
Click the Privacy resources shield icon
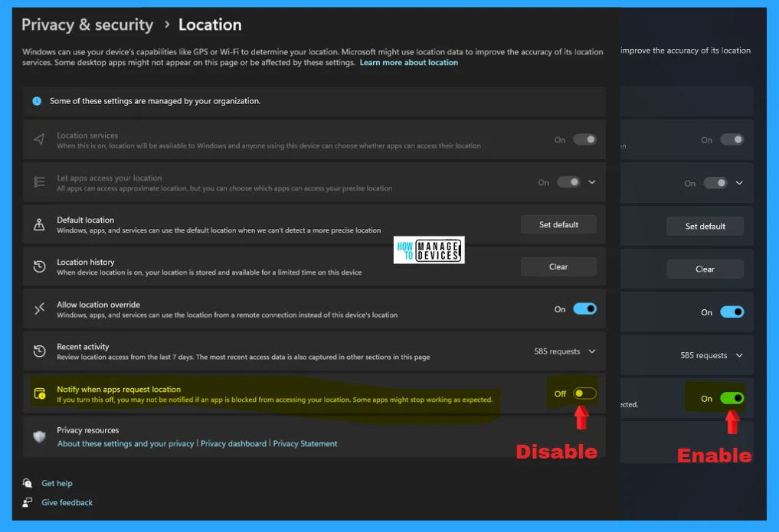[x=39, y=437]
